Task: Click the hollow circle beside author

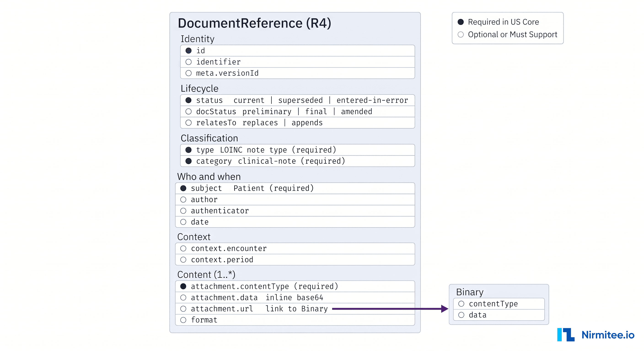Action: (183, 199)
